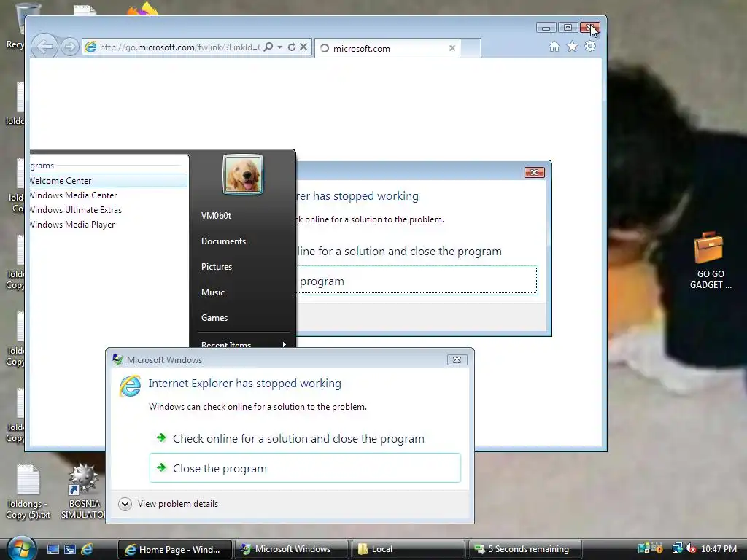The height and width of the screenshot is (560, 747).
Task: Click the muted volume tray icon
Action: pyautogui.click(x=690, y=548)
